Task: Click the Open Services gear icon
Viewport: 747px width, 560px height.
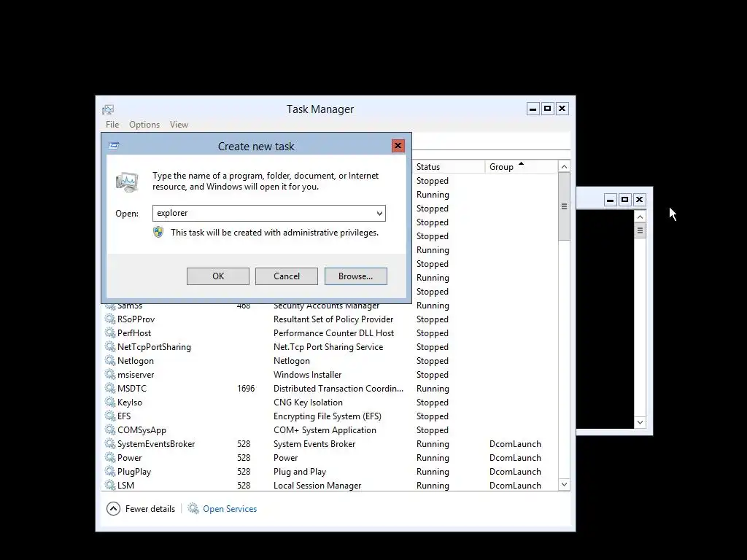Action: [193, 508]
